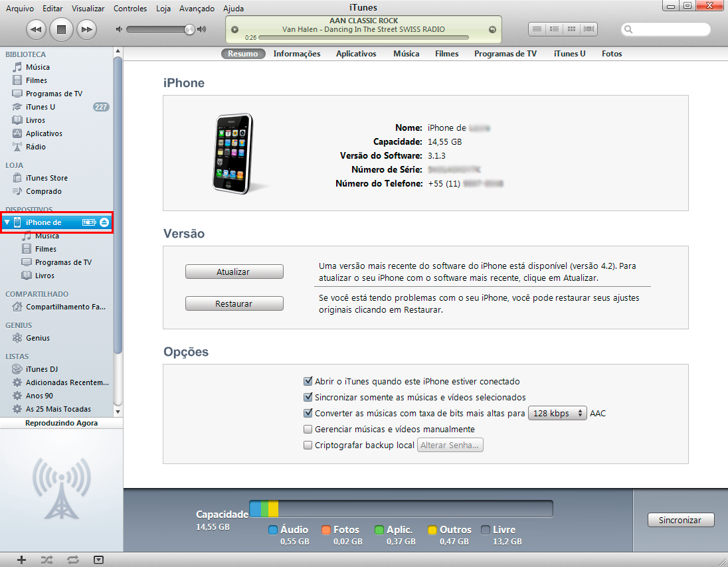Create a new playlist with plus button
The image size is (728, 567).
click(x=21, y=560)
